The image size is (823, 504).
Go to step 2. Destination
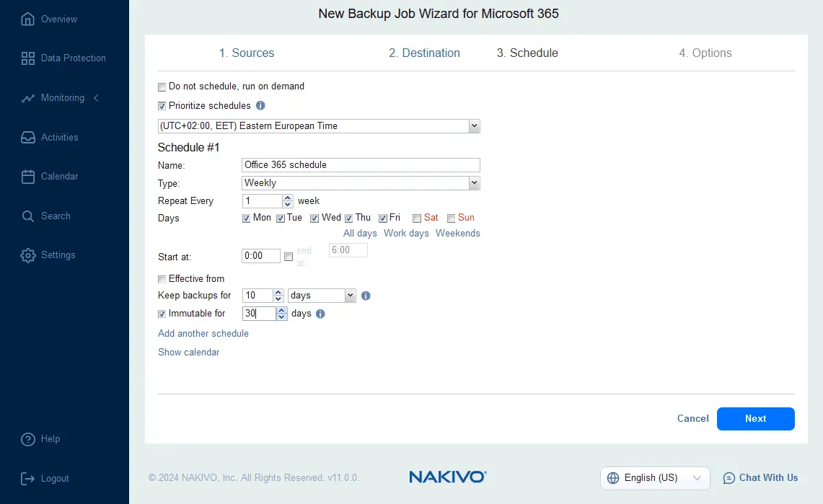[x=424, y=53]
